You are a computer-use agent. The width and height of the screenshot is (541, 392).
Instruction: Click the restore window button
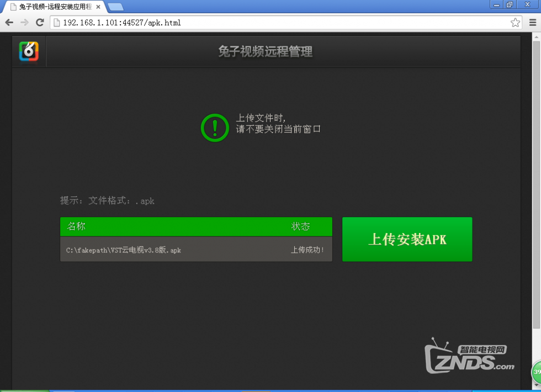tap(509, 4)
